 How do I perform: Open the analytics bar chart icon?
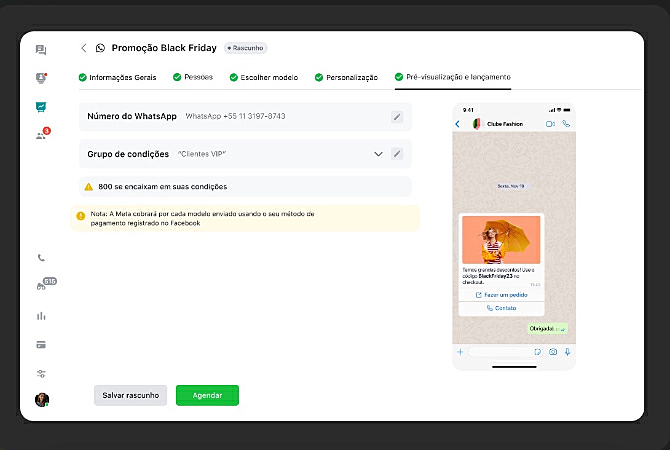[x=41, y=316]
